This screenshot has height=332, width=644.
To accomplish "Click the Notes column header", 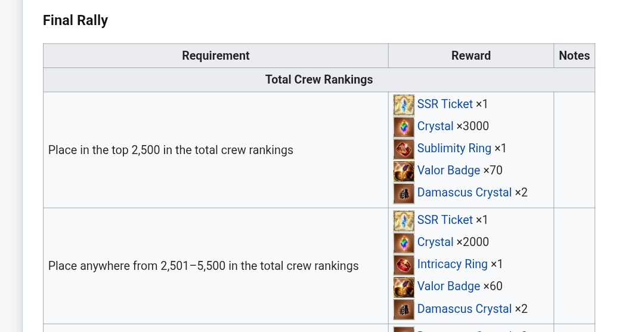I will pos(574,56).
